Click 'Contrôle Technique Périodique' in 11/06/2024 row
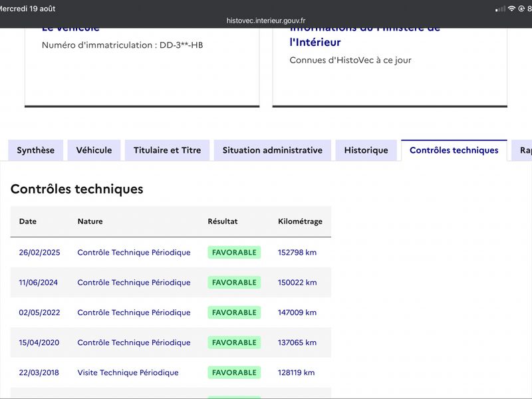532x399 pixels. tap(134, 283)
